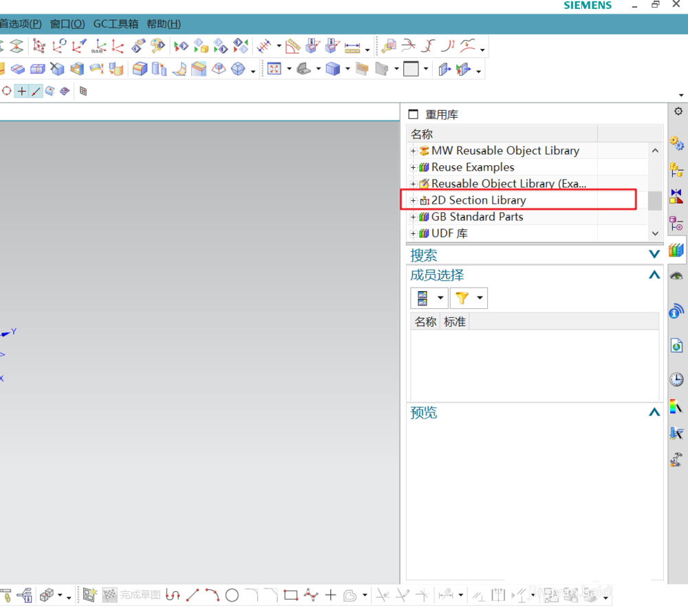Collapse the 成员选择 member selection section

654,275
